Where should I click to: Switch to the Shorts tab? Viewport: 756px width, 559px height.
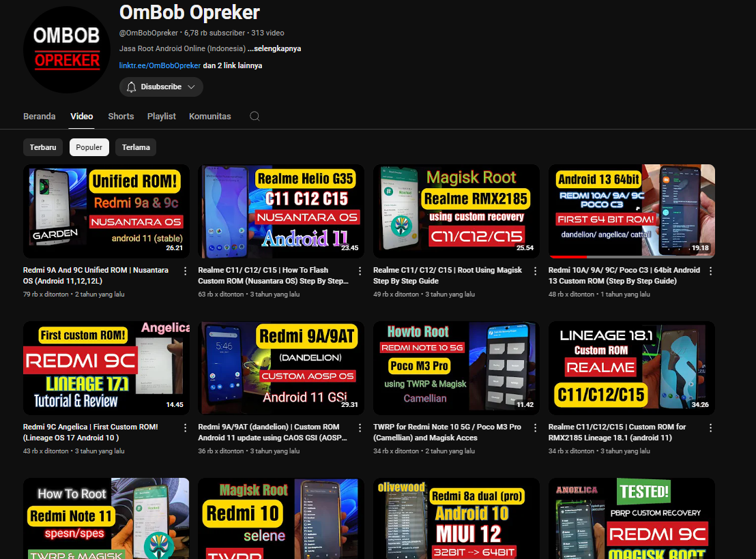click(x=121, y=116)
